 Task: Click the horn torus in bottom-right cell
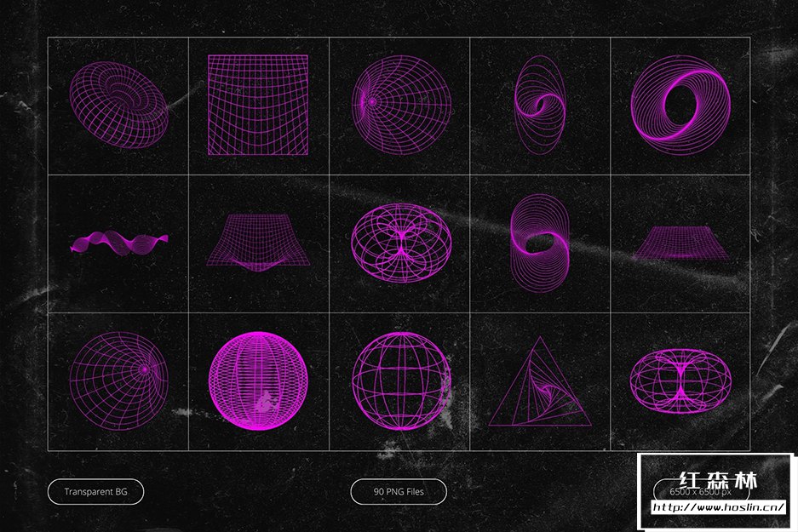[681, 381]
